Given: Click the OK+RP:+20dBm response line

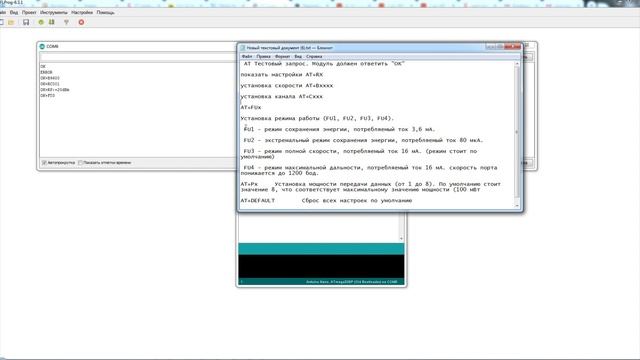Looking at the screenshot, I should click(x=55, y=89).
